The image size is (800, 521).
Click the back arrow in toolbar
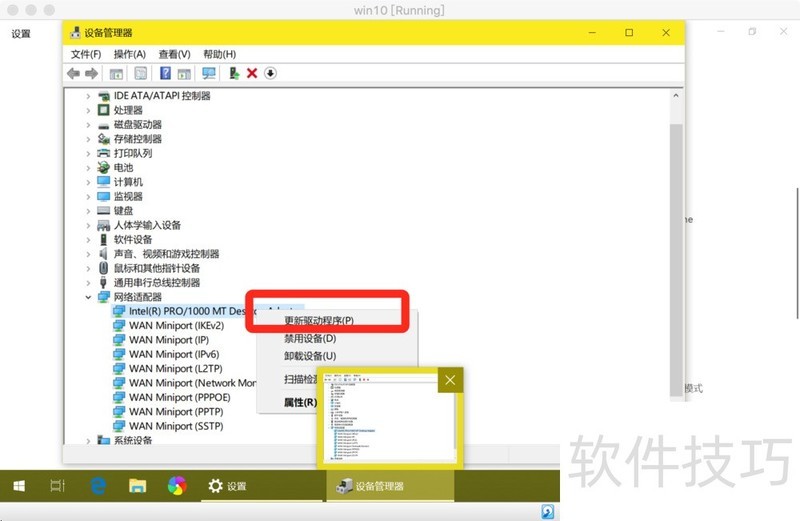(x=73, y=73)
